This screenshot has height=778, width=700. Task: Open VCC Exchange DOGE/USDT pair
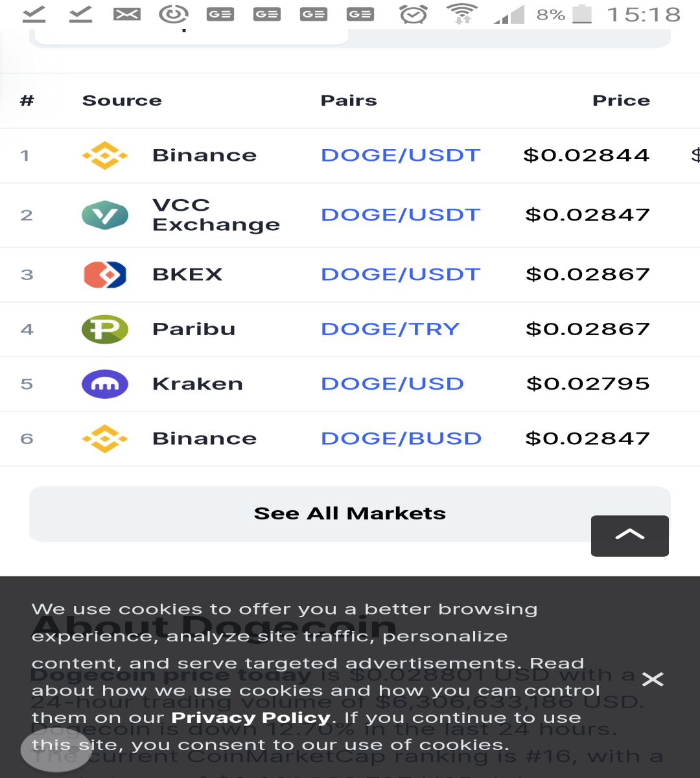[401, 215]
